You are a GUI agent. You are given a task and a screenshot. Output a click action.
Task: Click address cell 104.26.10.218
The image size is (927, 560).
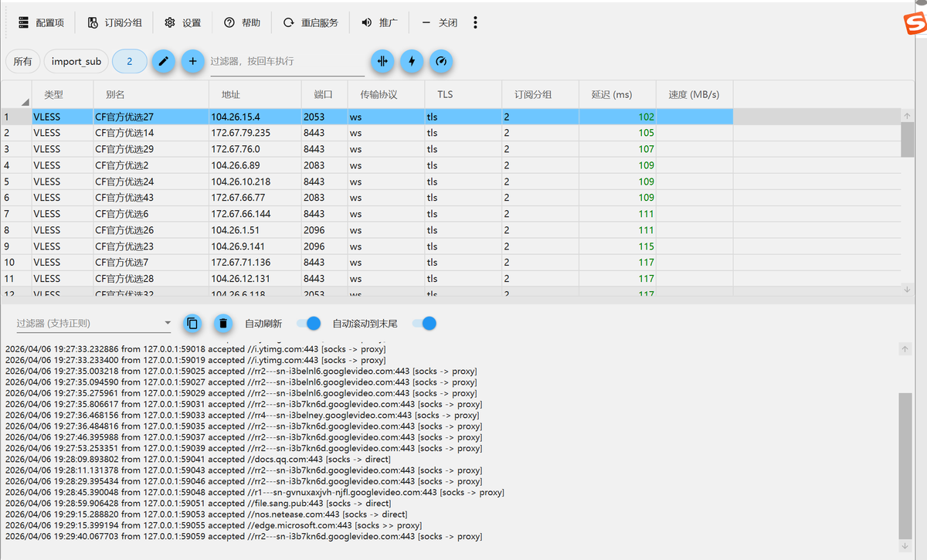pos(255,182)
